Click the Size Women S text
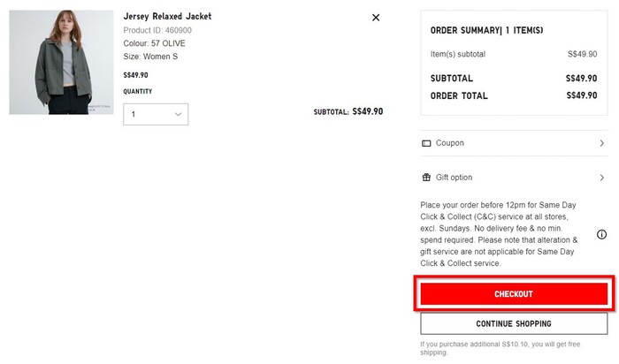 click(150, 57)
